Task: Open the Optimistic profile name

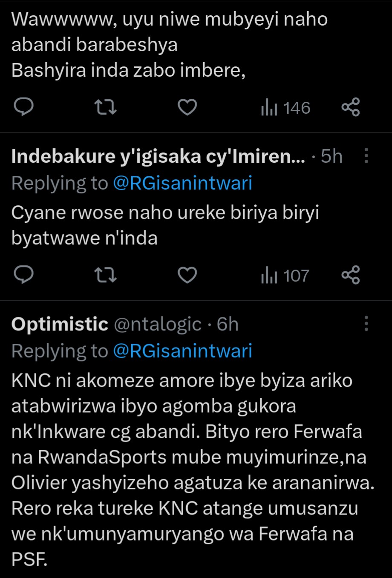Action: point(60,325)
